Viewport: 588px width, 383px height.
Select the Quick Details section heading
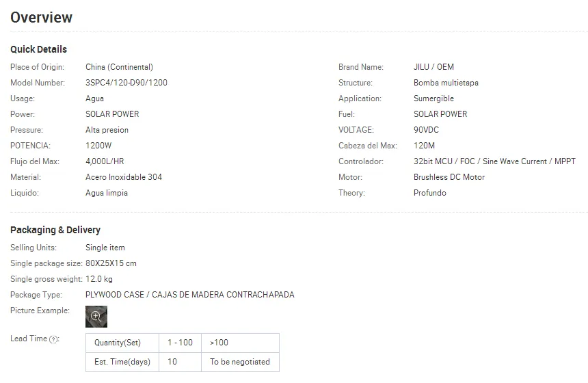tap(38, 49)
